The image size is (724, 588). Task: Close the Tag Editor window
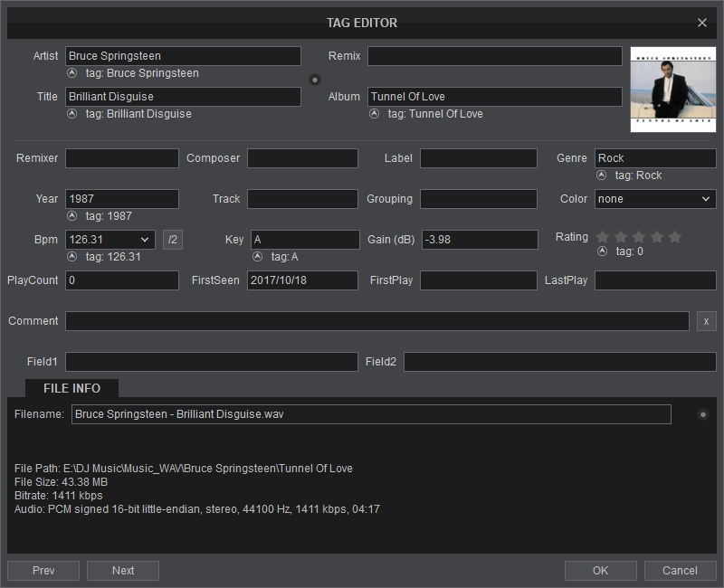pos(702,23)
